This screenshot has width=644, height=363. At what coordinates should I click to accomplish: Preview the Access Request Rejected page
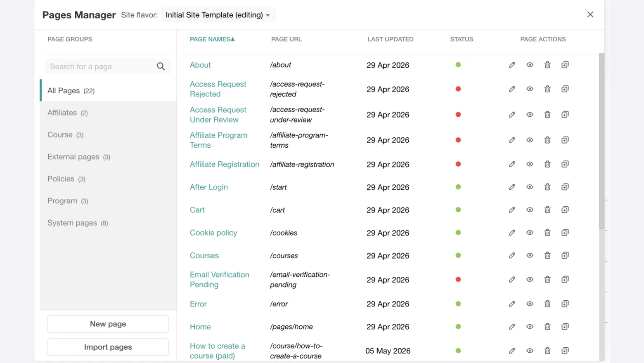click(x=530, y=89)
